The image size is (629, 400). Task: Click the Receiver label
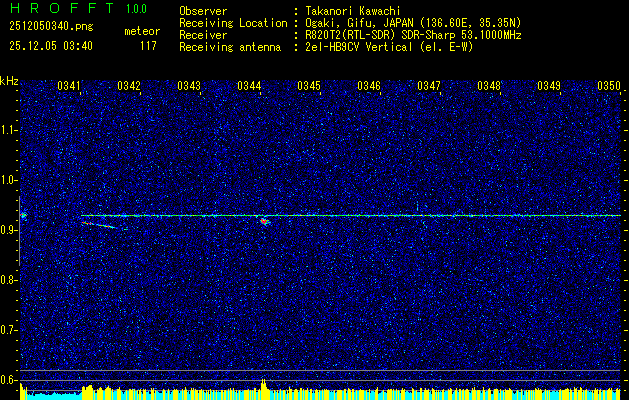tap(203, 35)
